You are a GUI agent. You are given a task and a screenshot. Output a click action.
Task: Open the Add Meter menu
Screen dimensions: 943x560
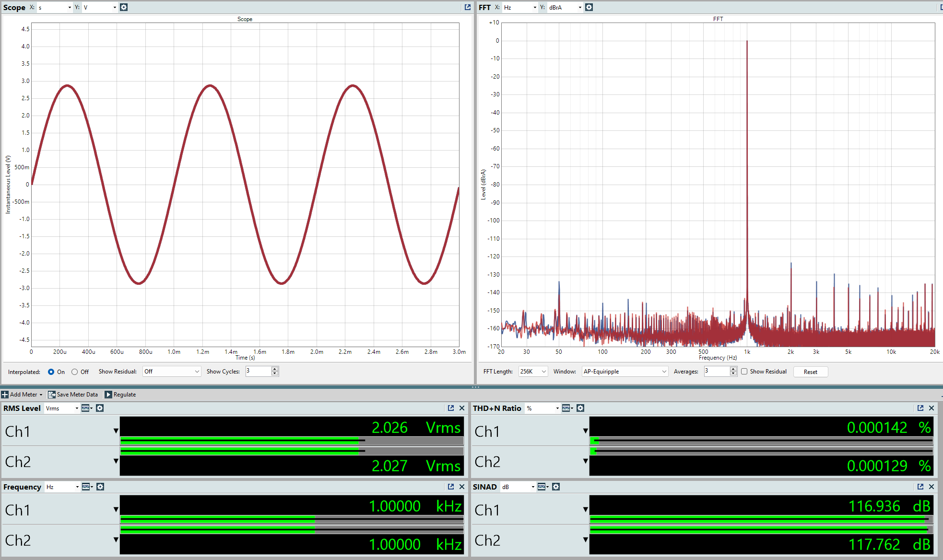click(x=22, y=395)
